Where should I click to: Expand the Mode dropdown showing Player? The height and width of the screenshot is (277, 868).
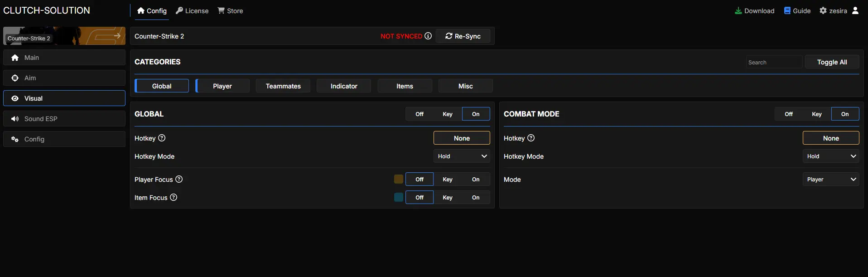pos(831,179)
